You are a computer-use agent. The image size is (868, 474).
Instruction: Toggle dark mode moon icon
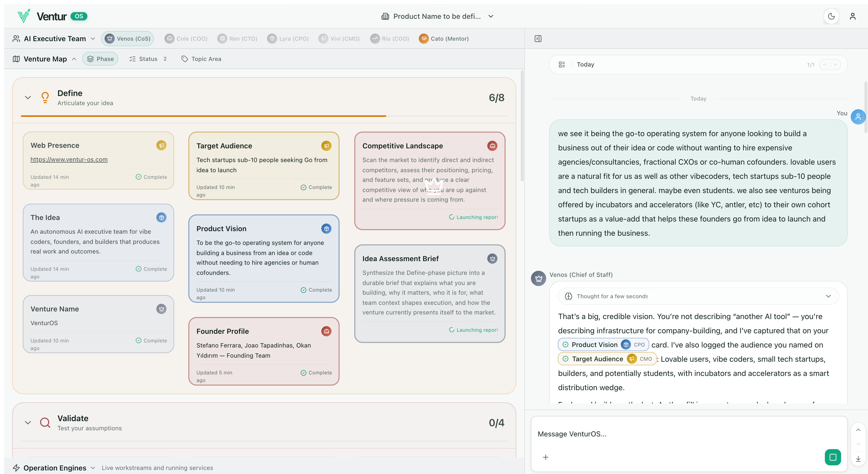(x=831, y=16)
